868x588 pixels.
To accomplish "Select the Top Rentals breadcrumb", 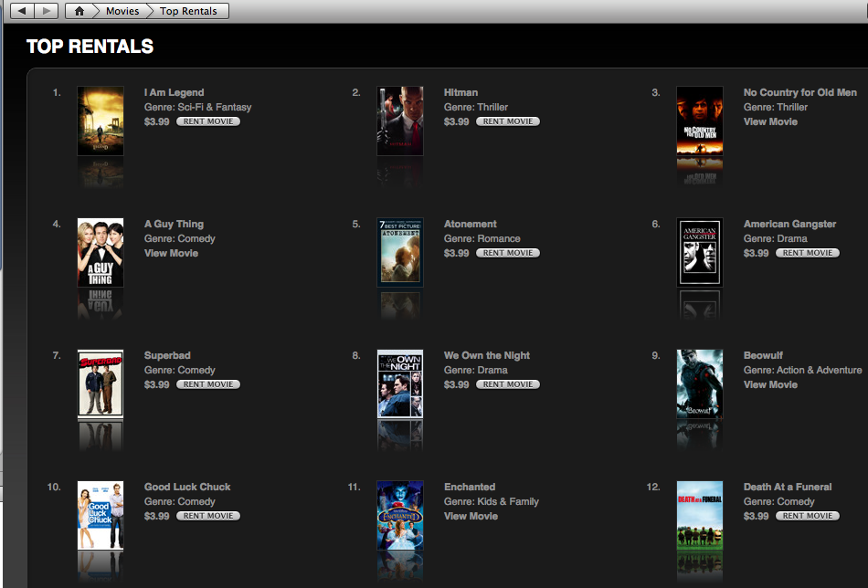I will (188, 11).
